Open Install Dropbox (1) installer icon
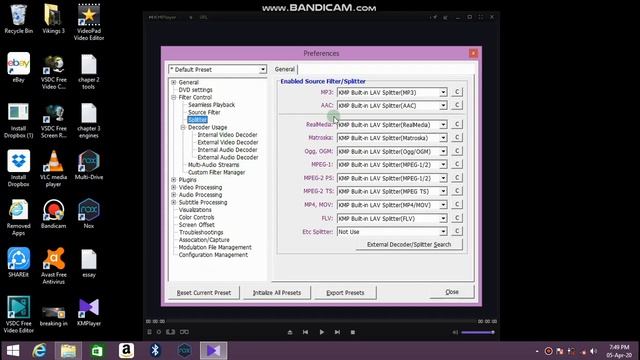Image resolution: width=640 pixels, height=360 pixels. (18, 120)
